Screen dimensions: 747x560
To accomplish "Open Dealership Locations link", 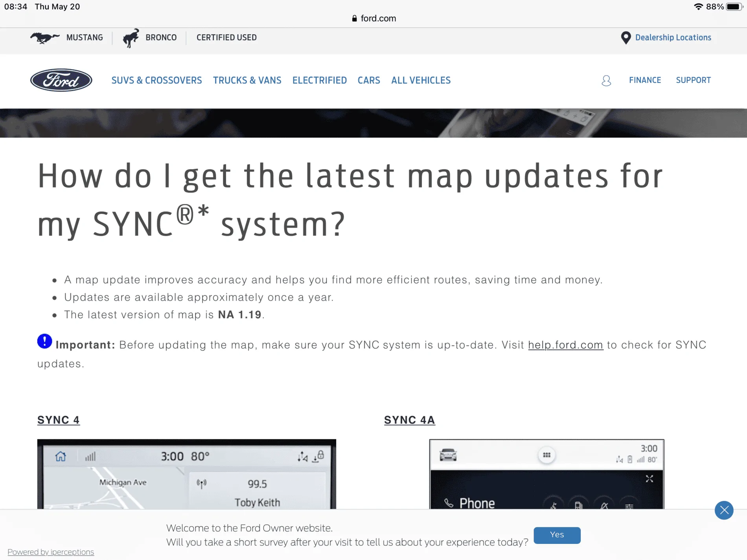I will [x=673, y=38].
